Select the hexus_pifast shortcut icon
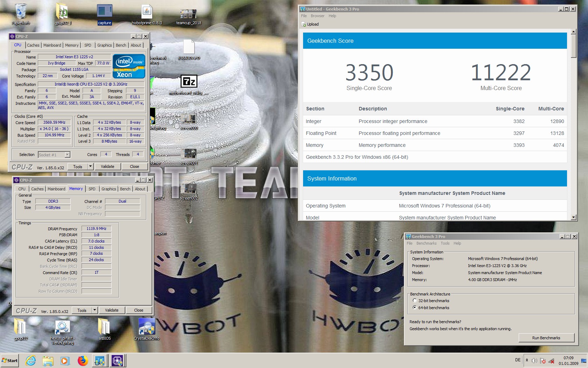This screenshot has height=368, width=588. (x=63, y=331)
